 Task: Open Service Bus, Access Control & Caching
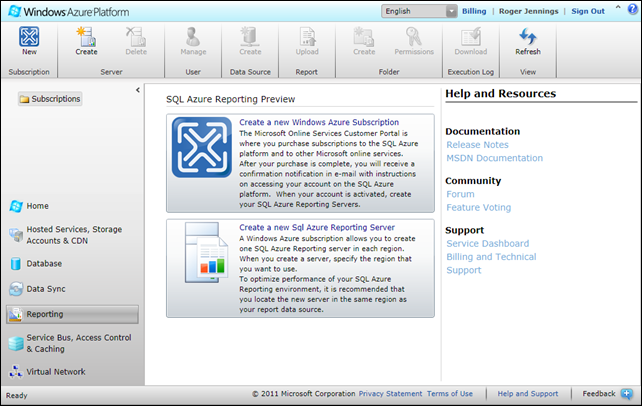click(70, 343)
